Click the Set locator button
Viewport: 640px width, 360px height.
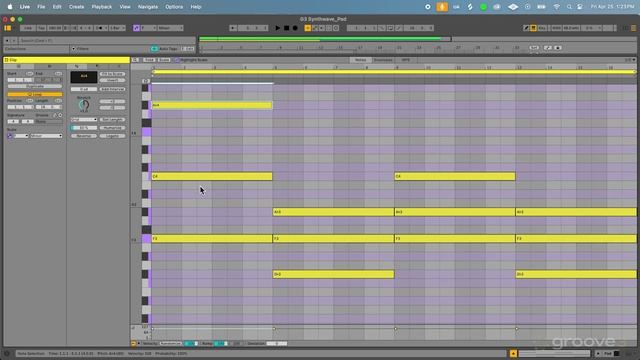point(534,48)
